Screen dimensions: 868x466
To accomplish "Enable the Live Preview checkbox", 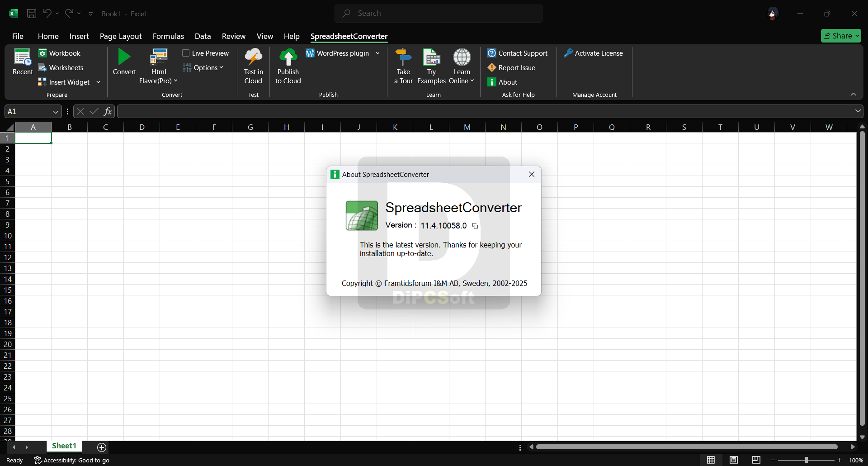I will [186, 53].
